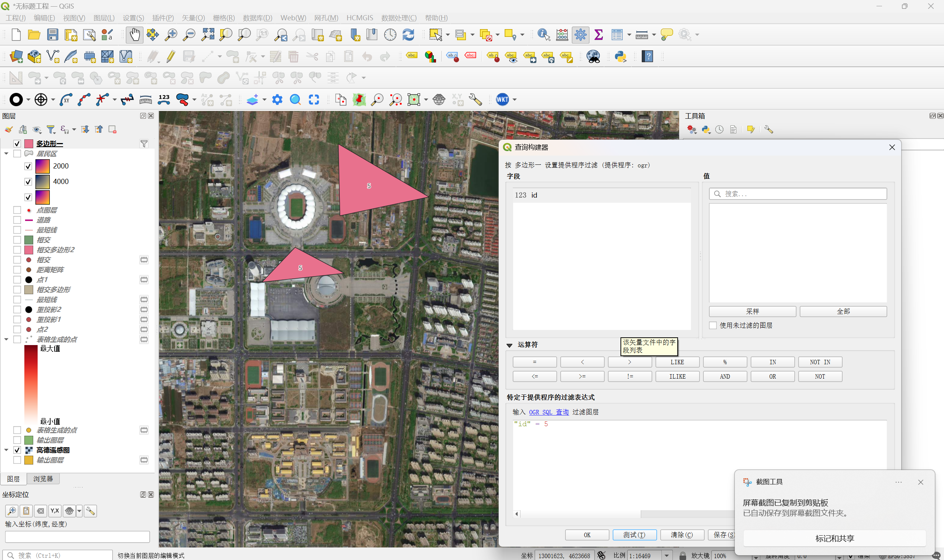Click the 测试(T) button
Viewport: 944px width, 560px height.
634,535
